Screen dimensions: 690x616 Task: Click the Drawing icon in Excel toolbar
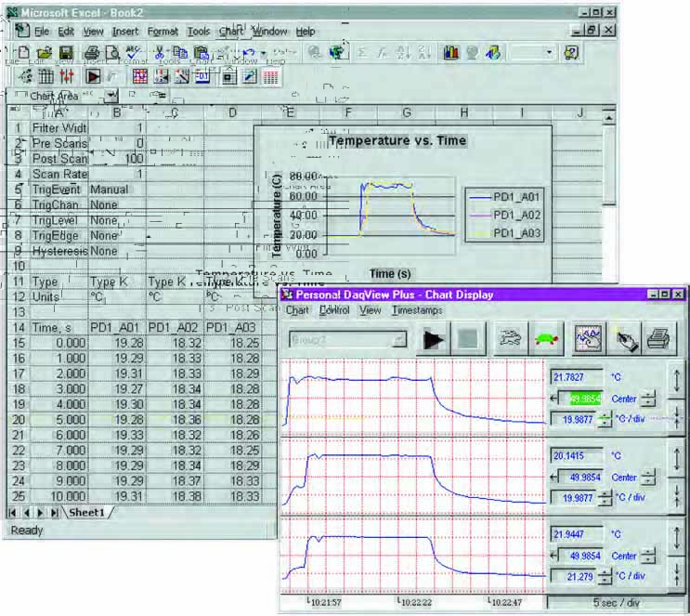[493, 53]
